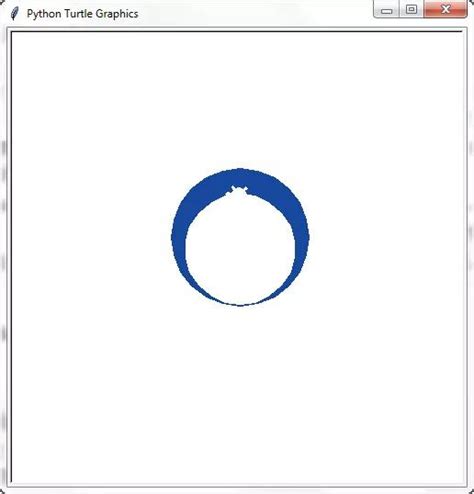This screenshot has width=474, height=494.
Task: Click the small white turtle-shaped notch on the ring
Action: tap(239, 190)
